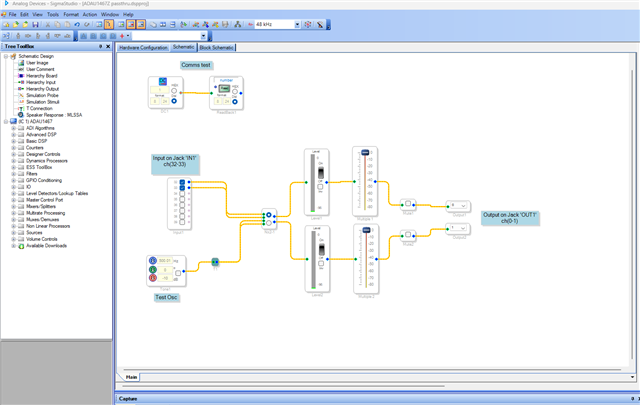Select second radio button on Nx2-1 switch
The height and width of the screenshot is (405, 640).
click(x=269, y=223)
